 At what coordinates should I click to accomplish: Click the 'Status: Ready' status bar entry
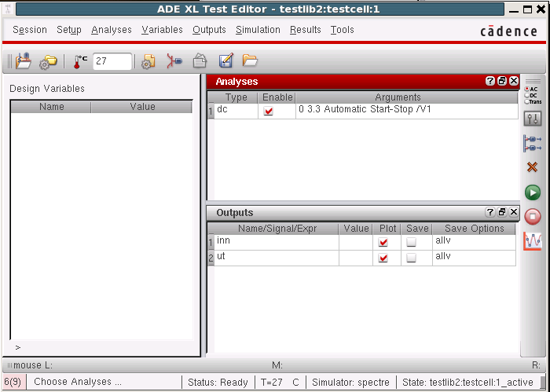pyautogui.click(x=218, y=383)
